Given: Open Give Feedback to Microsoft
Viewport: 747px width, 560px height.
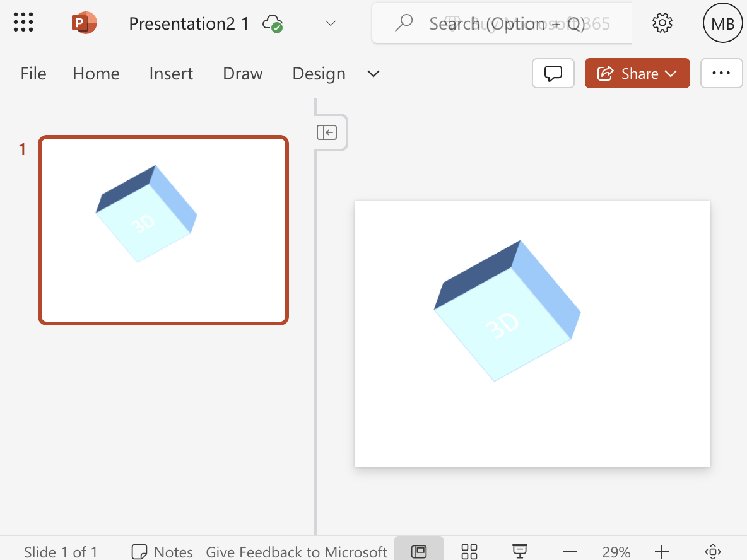Looking at the screenshot, I should 296,551.
